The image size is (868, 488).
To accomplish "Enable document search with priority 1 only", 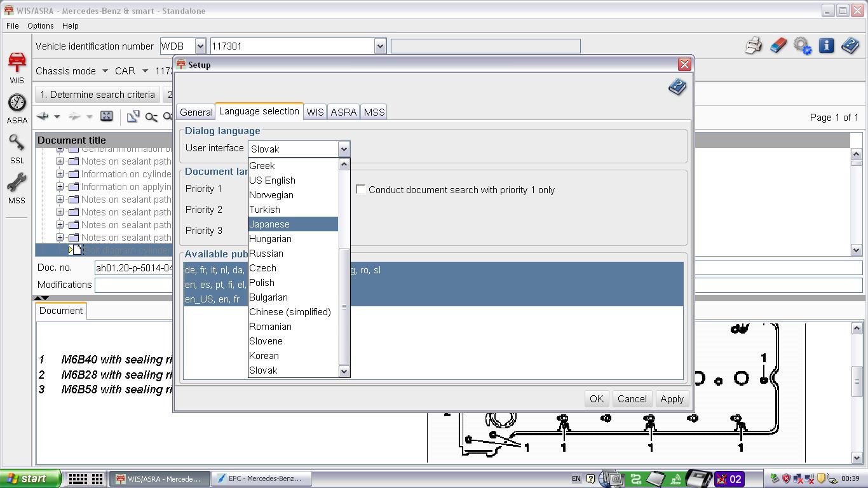I will coord(361,189).
